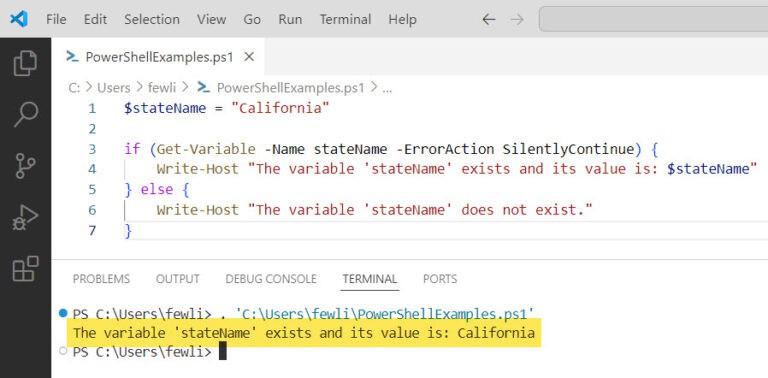Screen dimensions: 768x378
Task: Switch to the DEBUG CONSOLE tab
Action: [x=271, y=279]
